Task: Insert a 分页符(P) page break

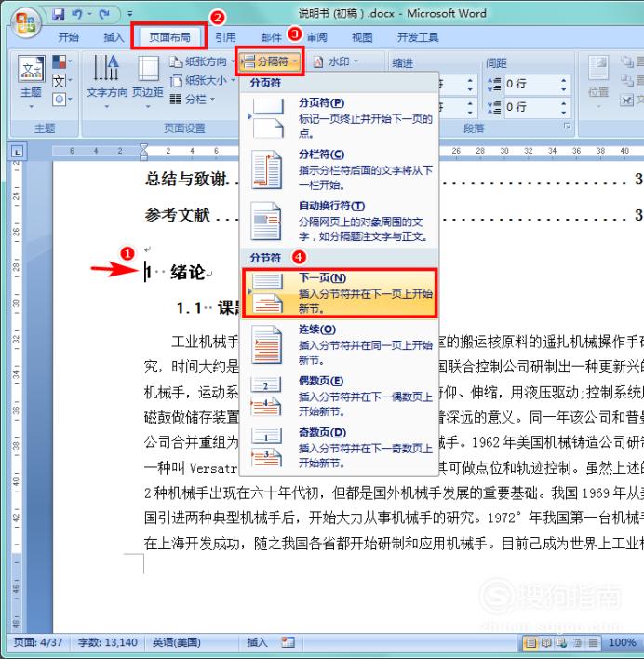Action: [x=340, y=118]
